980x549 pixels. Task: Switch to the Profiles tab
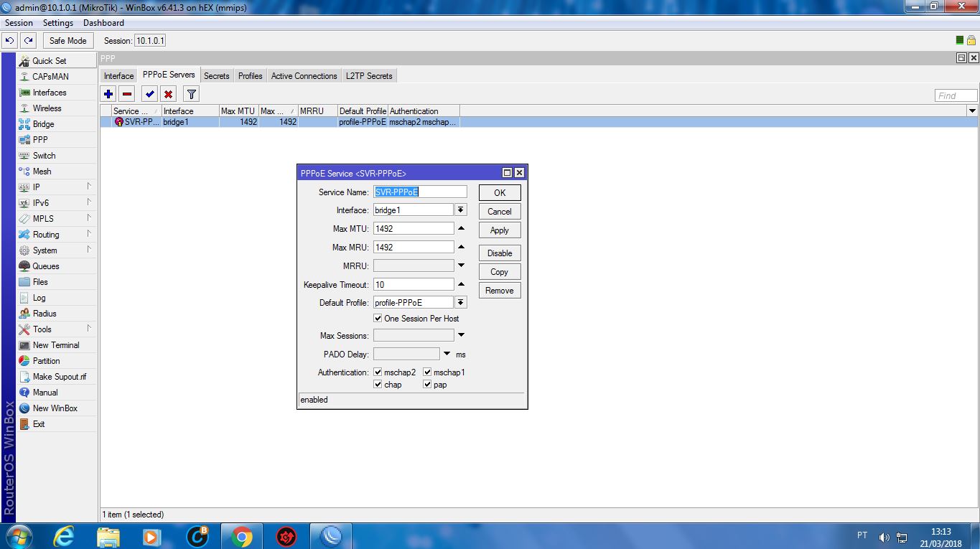pyautogui.click(x=251, y=76)
